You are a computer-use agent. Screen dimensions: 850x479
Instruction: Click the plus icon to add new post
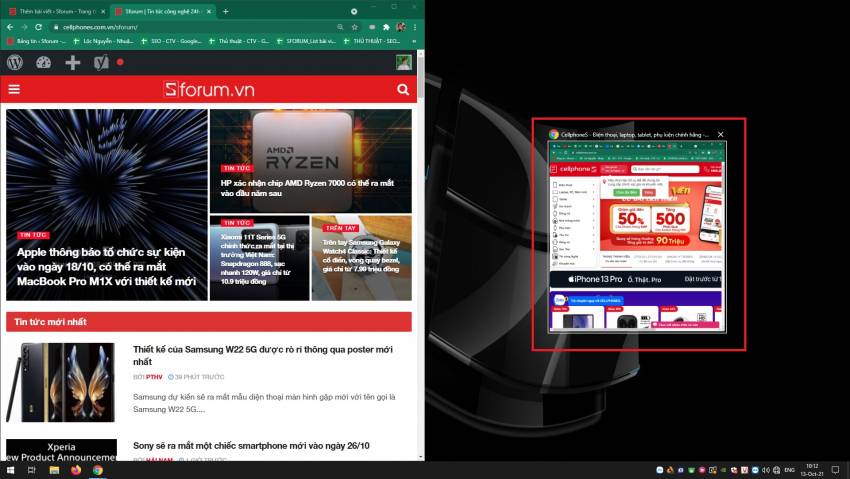[72, 62]
